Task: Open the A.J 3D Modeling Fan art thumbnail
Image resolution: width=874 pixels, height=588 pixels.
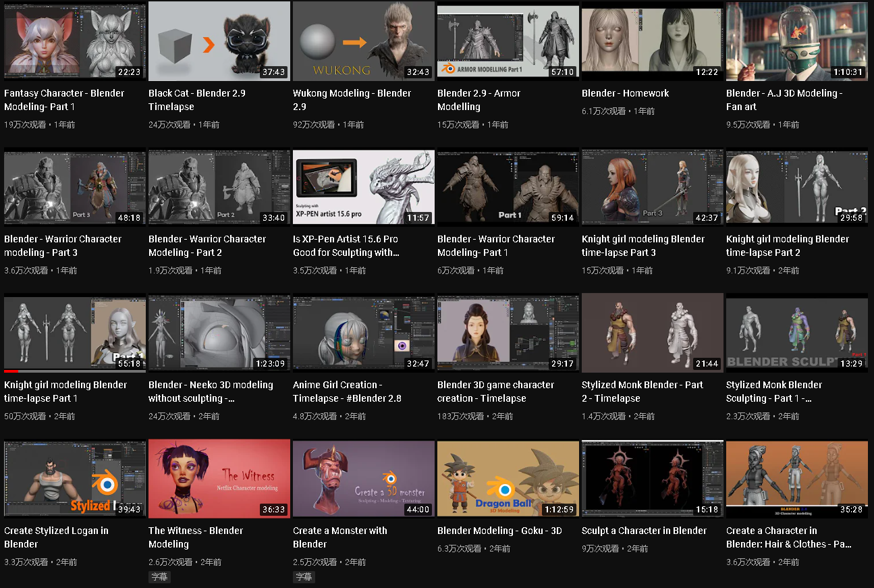Action: pos(797,41)
